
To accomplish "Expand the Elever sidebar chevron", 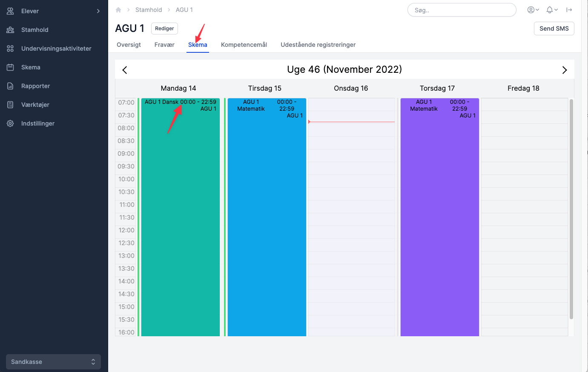I will (98, 11).
